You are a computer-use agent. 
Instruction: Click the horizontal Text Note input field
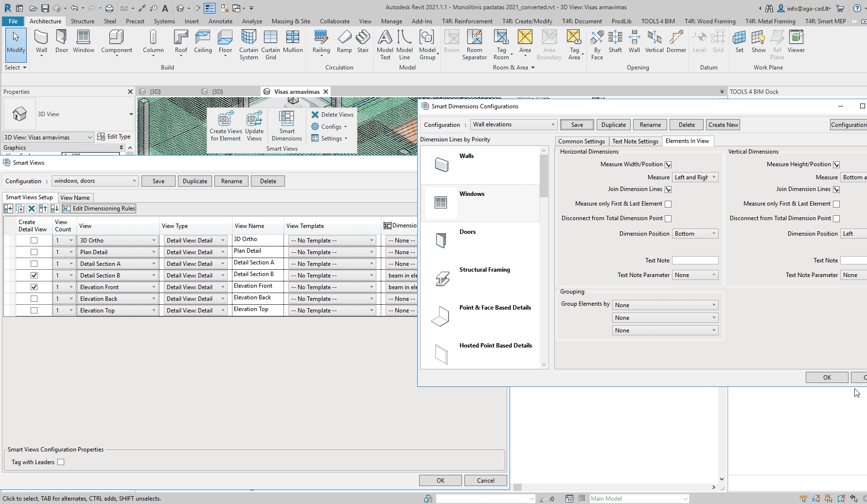pos(695,261)
